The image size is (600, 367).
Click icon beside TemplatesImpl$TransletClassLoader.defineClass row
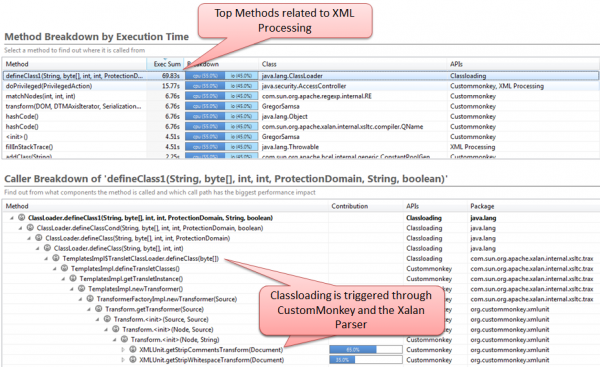pyautogui.click(x=56, y=258)
